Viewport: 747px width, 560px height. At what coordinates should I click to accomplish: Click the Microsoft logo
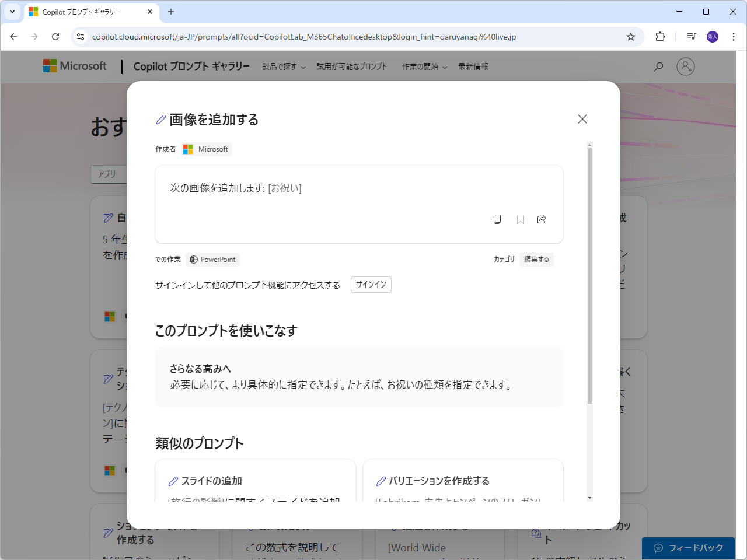coord(74,66)
